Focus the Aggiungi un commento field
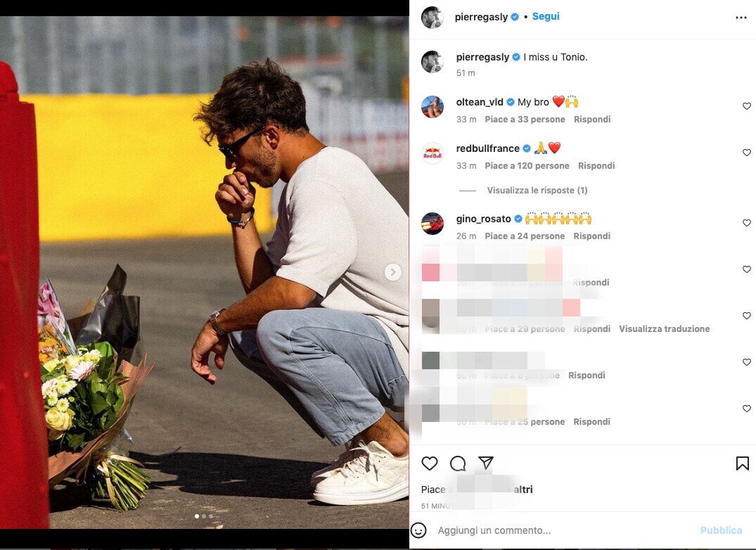Image resolution: width=756 pixels, height=550 pixels. tap(564, 530)
